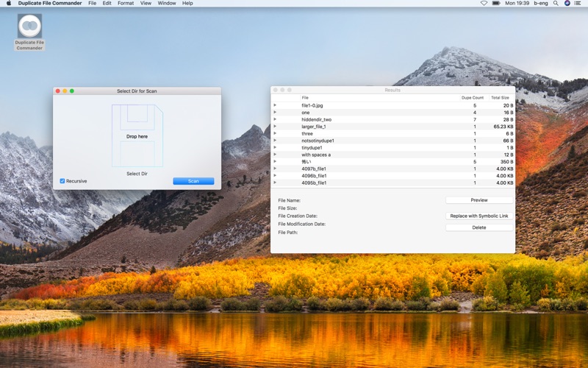Expand the tinydupe1 row
This screenshot has width=588, height=368.
[x=275, y=148]
